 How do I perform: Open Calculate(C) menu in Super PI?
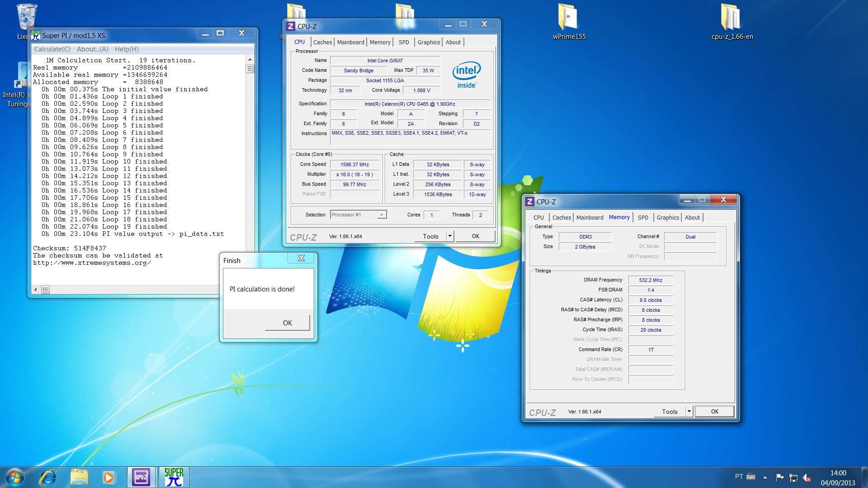(x=52, y=49)
